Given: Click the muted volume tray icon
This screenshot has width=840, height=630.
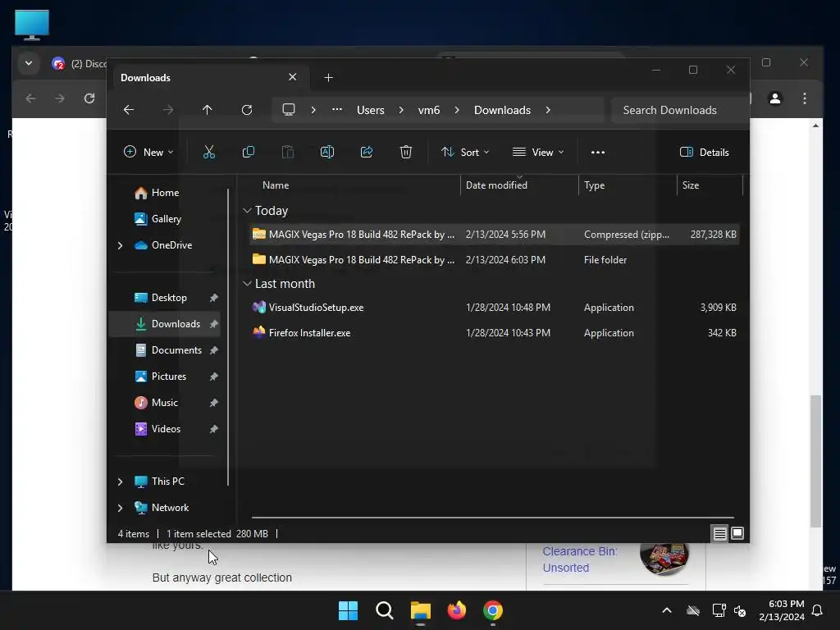Looking at the screenshot, I should 740,610.
